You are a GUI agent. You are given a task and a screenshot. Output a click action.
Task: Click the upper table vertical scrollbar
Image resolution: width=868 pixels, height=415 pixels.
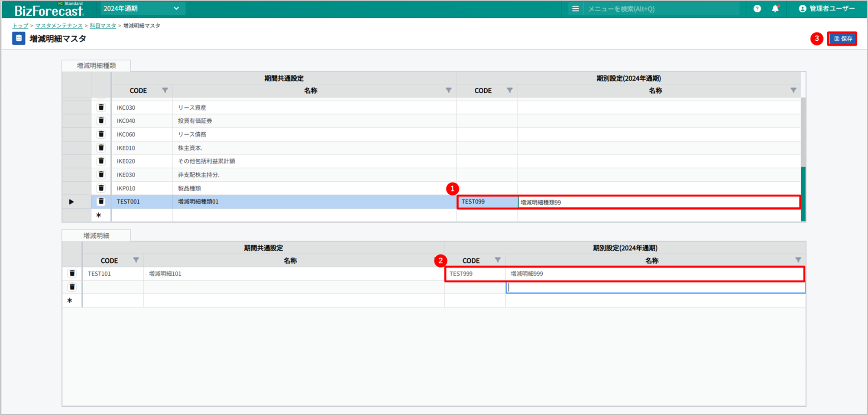tap(803, 130)
